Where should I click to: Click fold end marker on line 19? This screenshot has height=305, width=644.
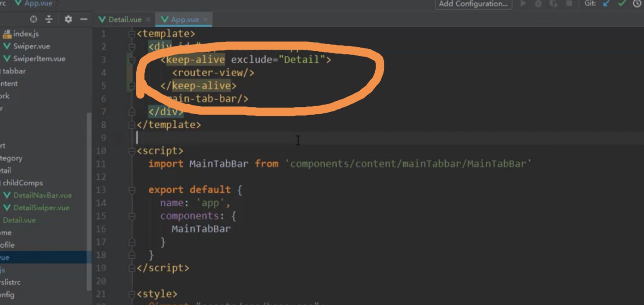coord(131,268)
